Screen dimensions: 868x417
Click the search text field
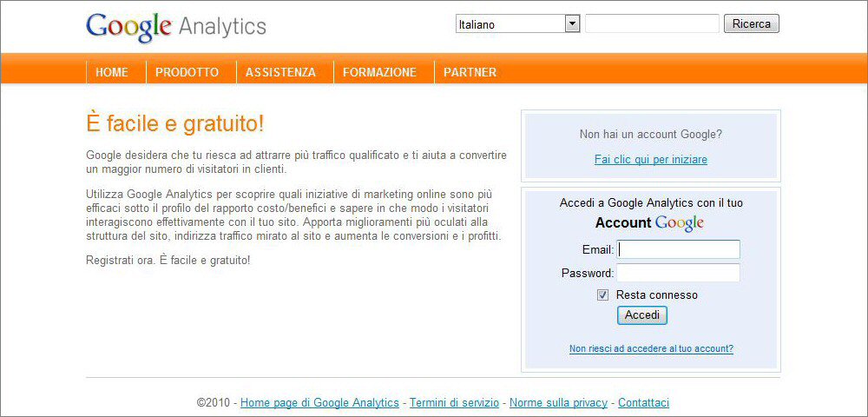652,24
